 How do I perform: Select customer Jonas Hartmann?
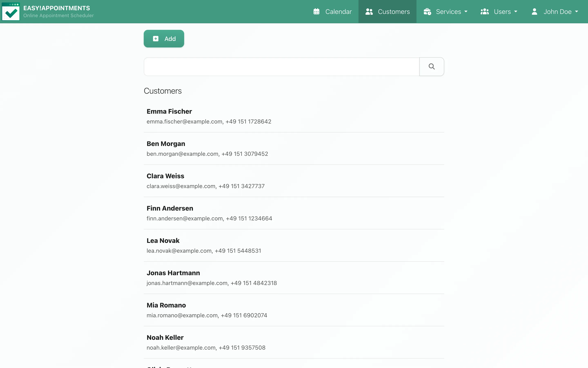coord(294,278)
